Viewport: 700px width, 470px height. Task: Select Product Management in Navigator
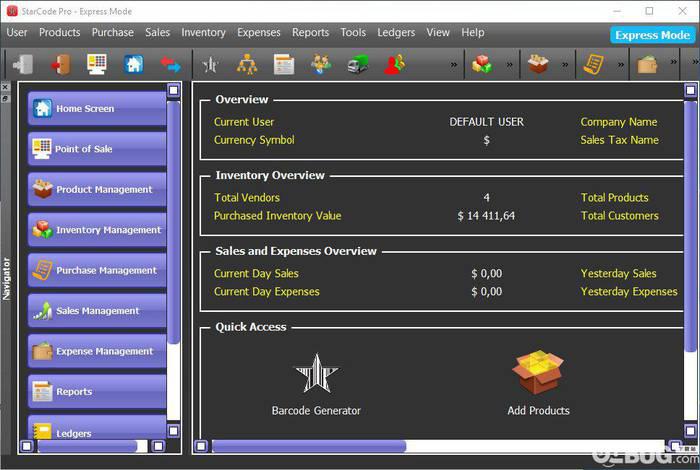(97, 189)
